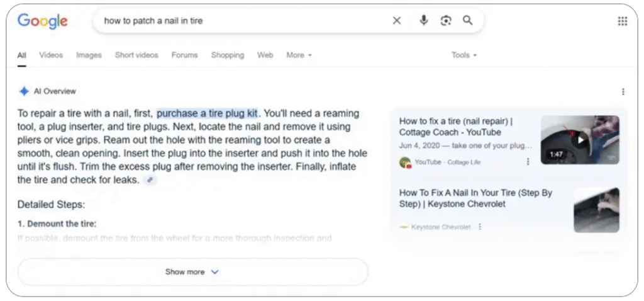The width and height of the screenshot is (644, 301).
Task: Click the YouTube source favicon
Action: 405,162
